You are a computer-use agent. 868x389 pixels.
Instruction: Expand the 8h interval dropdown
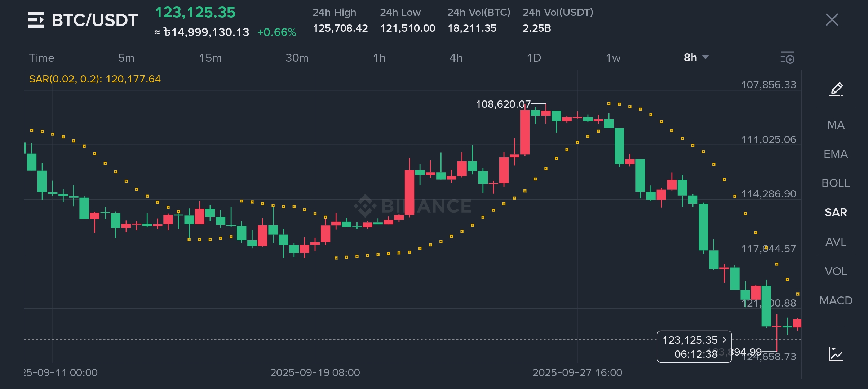click(696, 58)
